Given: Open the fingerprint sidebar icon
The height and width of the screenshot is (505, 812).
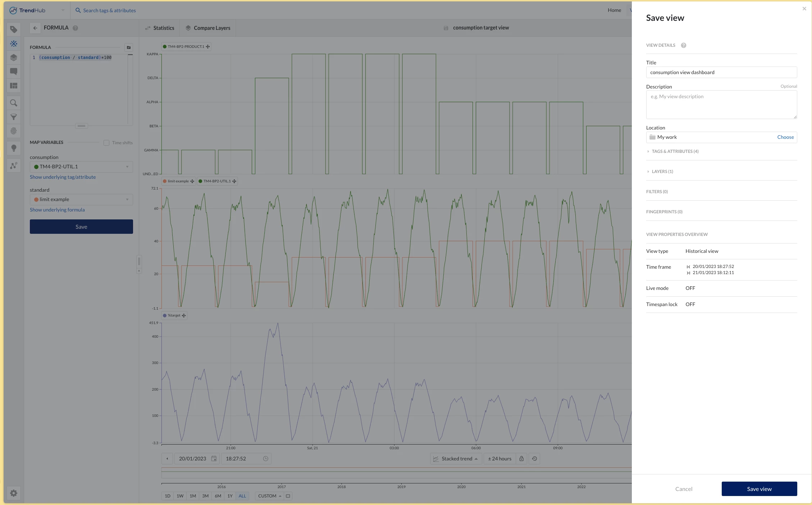Looking at the screenshot, I should click(14, 131).
